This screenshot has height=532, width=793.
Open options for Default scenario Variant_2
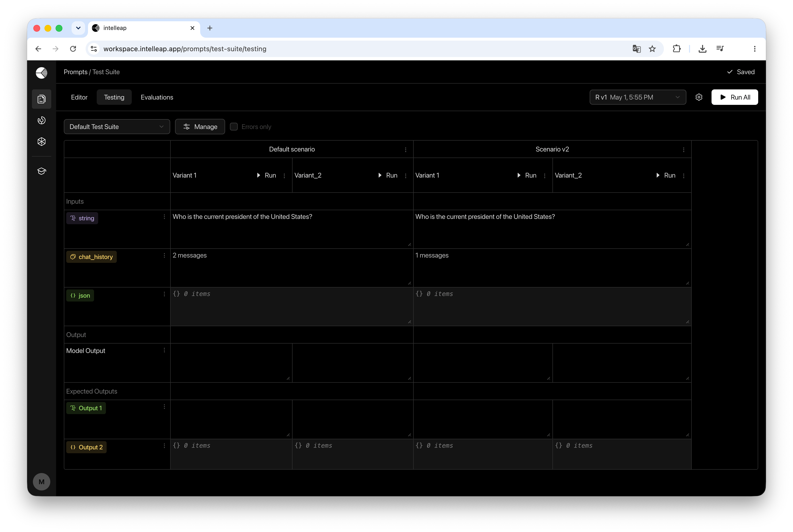(405, 175)
